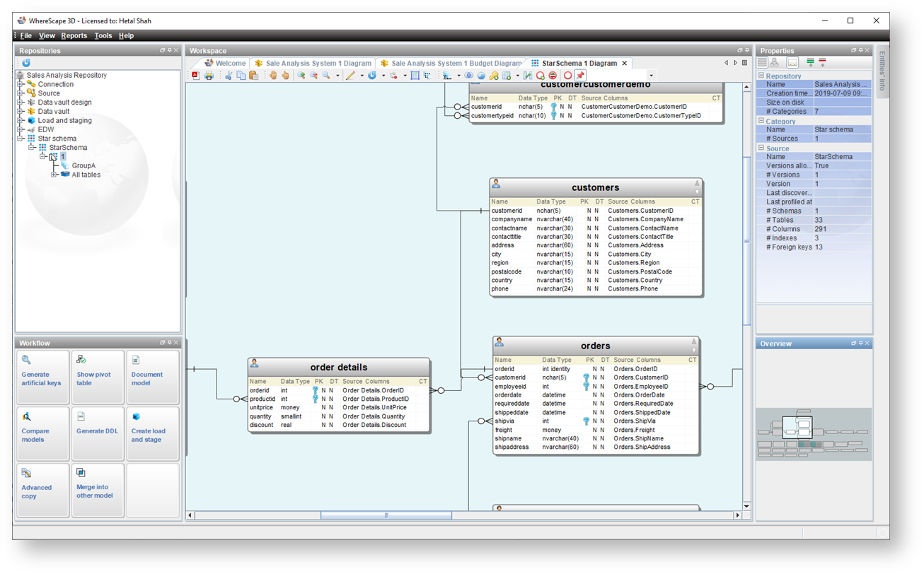Switch to Sale Analysis System 1 Diagram tab

click(x=313, y=64)
